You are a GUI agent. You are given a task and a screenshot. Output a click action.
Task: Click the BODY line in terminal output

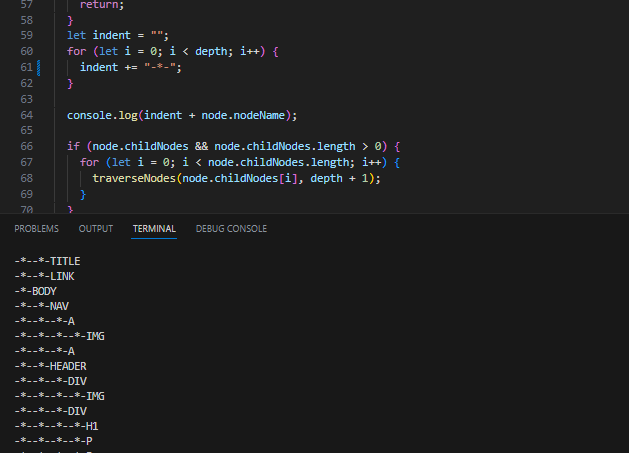(x=35, y=291)
